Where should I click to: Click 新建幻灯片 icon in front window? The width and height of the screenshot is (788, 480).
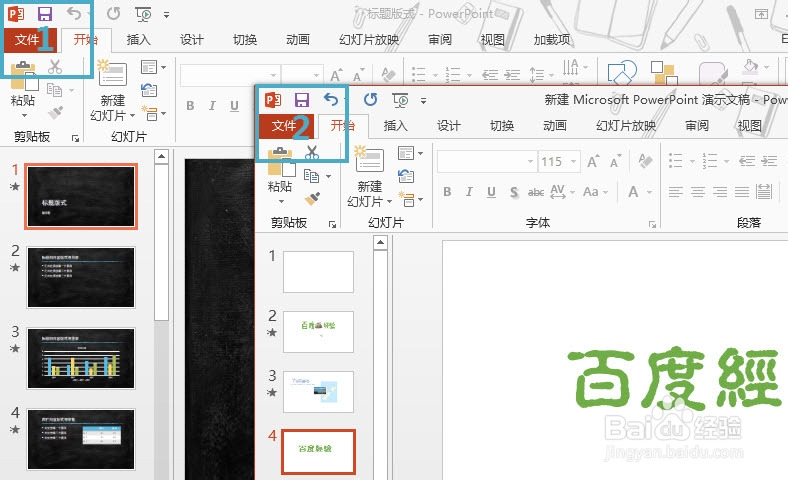click(369, 158)
